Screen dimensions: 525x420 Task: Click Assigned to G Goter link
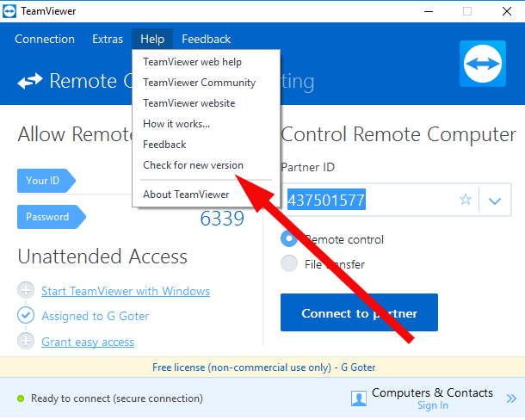95,316
